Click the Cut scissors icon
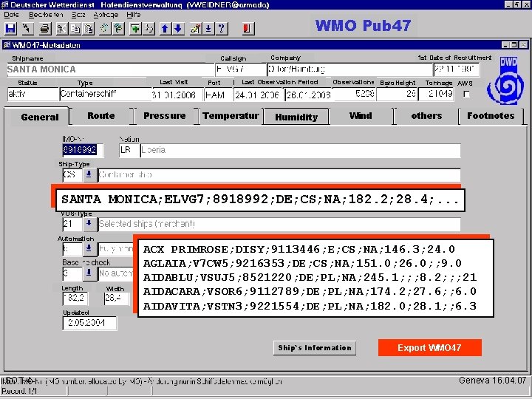 click(61, 29)
